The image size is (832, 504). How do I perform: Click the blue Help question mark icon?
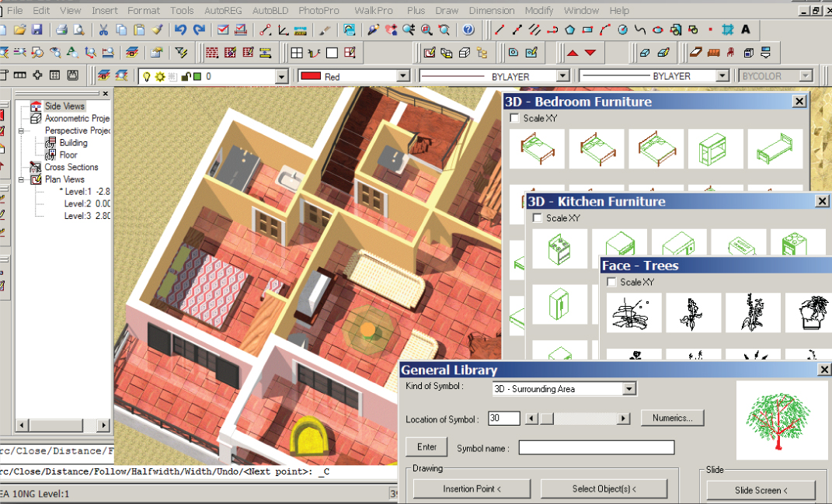point(468,30)
